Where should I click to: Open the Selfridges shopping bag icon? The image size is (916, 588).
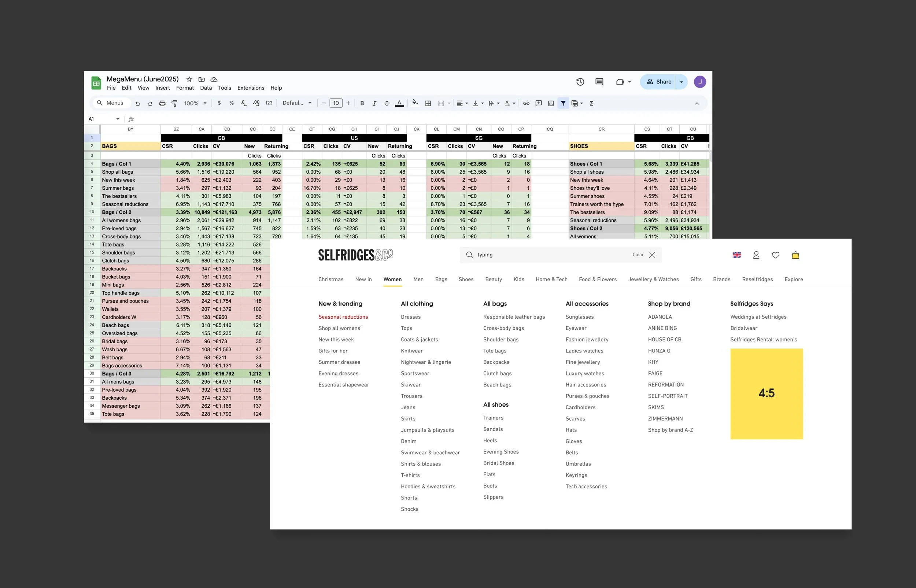point(795,255)
